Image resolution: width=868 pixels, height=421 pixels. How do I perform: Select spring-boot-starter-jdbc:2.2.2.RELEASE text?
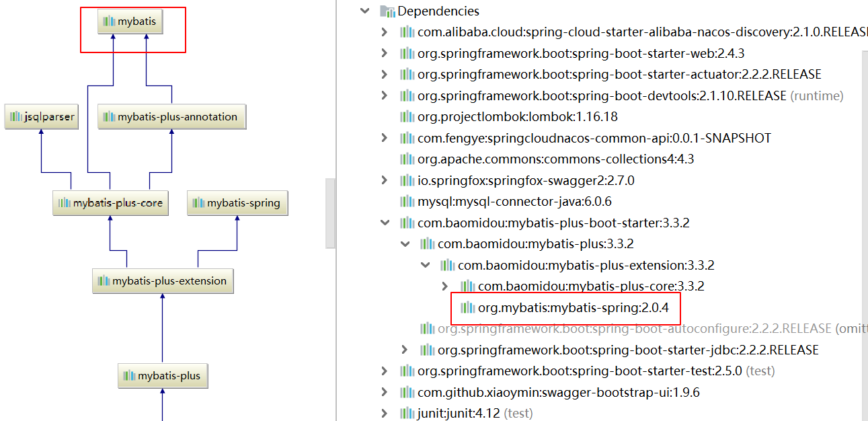click(628, 350)
